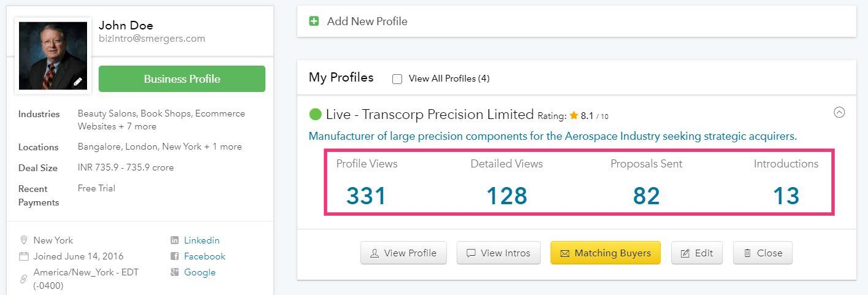Open the Manufacturer of large precision components link

click(553, 136)
